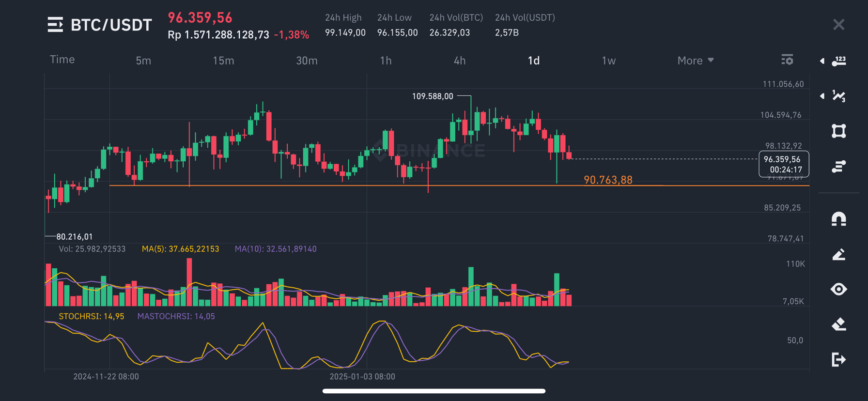
Task: Select the numbered line drawing tool
Action: [x=839, y=61]
